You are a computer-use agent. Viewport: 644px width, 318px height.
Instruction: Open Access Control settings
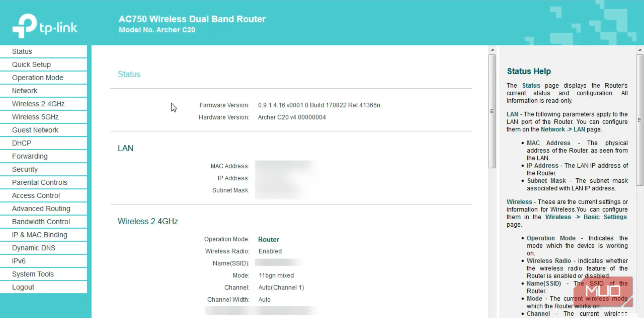point(44,195)
